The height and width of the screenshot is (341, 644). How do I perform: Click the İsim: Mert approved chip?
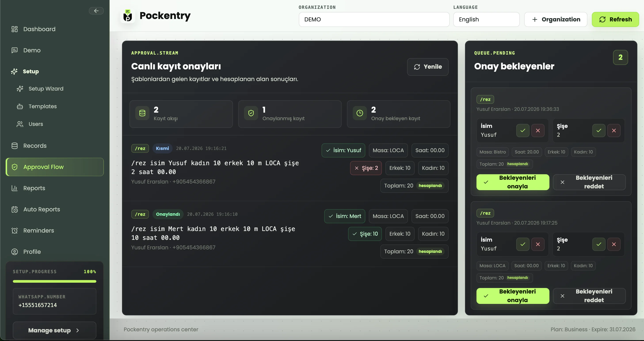(x=345, y=216)
